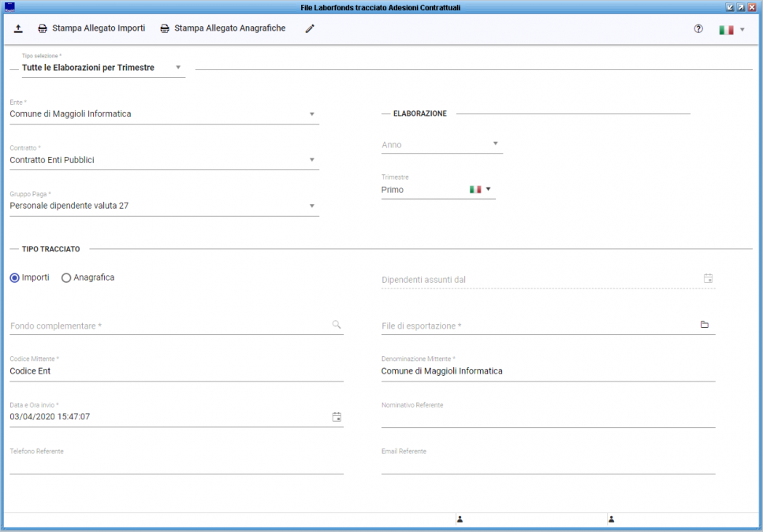Open calendar icon for Data e Ora invio
763x532 pixels.
(337, 416)
